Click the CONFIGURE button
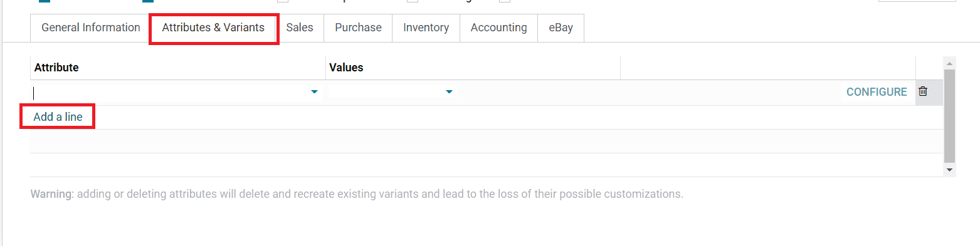 point(877,92)
